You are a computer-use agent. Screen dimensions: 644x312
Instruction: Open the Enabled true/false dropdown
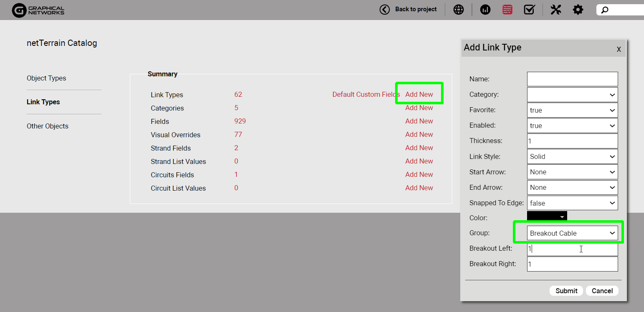coord(572,126)
